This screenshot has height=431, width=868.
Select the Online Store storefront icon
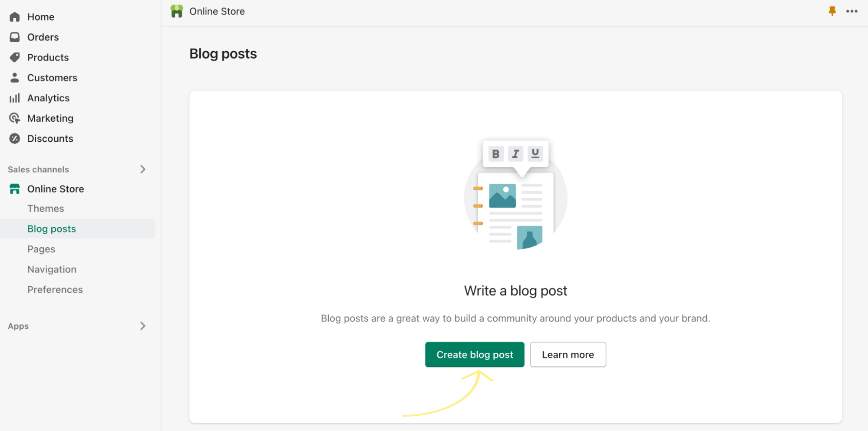14,189
